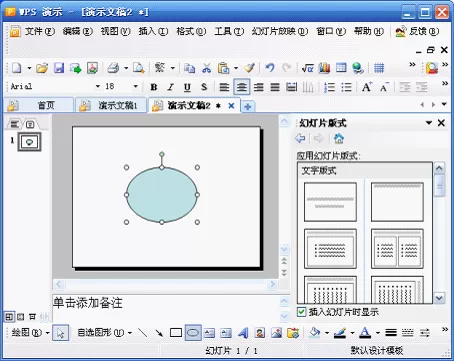
Task: Activate the format painter brush
Action: pos(249,68)
